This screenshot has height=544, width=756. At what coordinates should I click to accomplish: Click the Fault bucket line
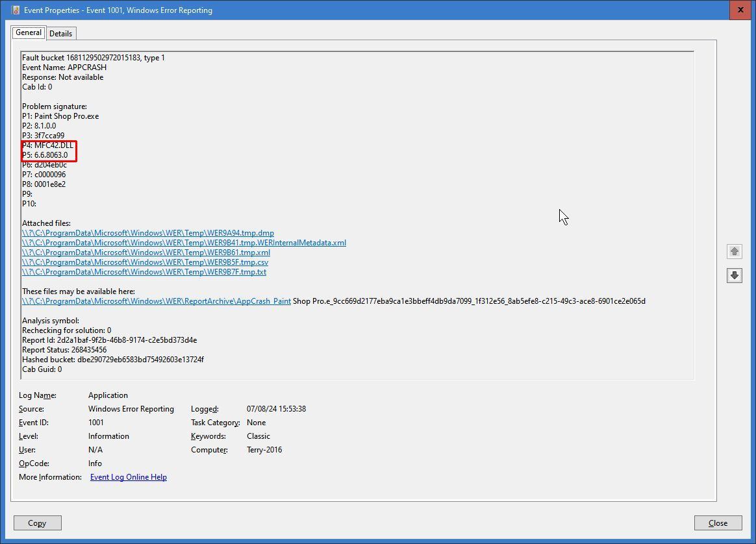(94, 58)
